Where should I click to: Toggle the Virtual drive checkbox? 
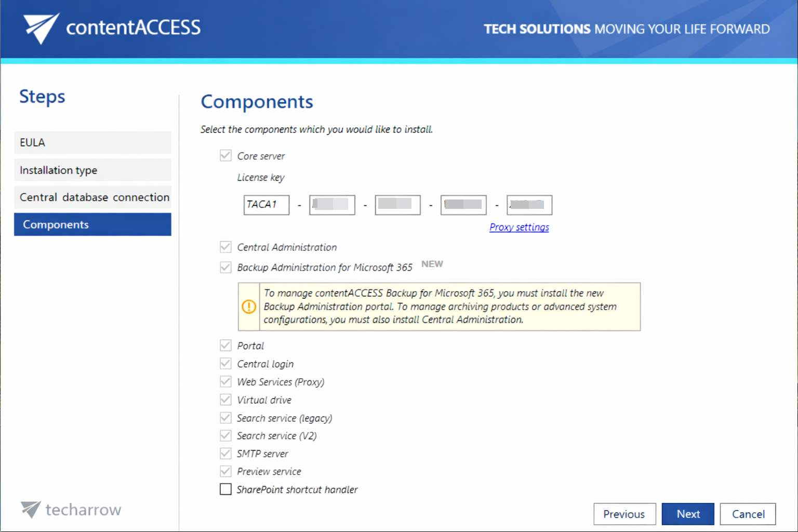click(x=225, y=400)
